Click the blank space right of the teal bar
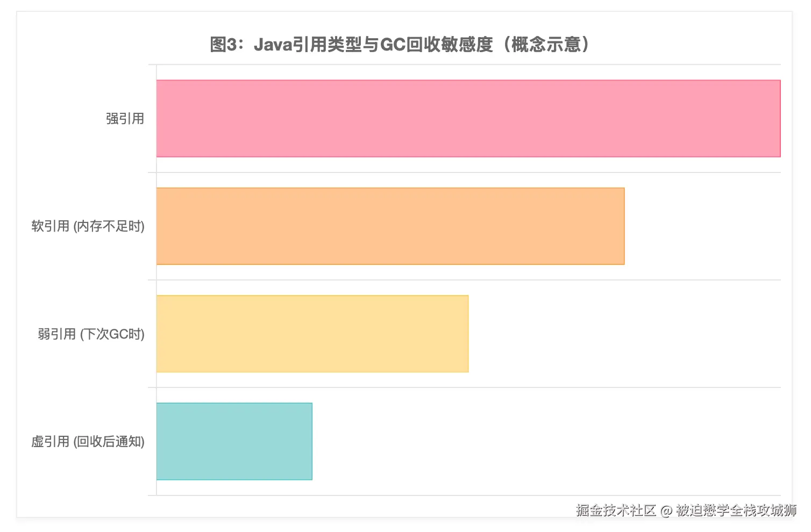811x532 pixels. click(x=546, y=441)
